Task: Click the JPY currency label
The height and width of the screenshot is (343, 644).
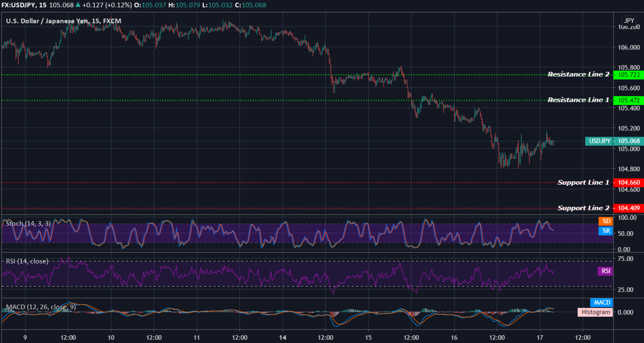Action: click(x=629, y=20)
